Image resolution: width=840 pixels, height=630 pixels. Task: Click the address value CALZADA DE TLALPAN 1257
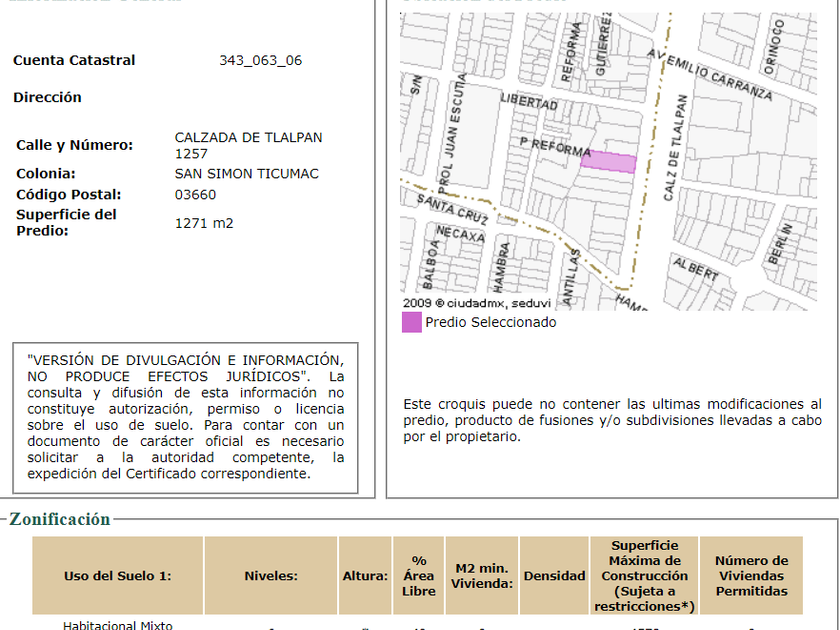(x=249, y=146)
